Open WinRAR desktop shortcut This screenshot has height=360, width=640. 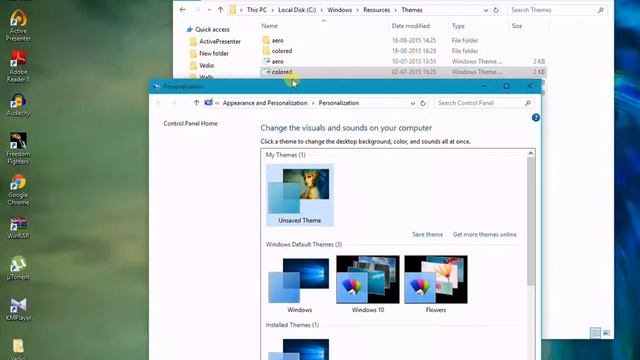pyautogui.click(x=18, y=228)
